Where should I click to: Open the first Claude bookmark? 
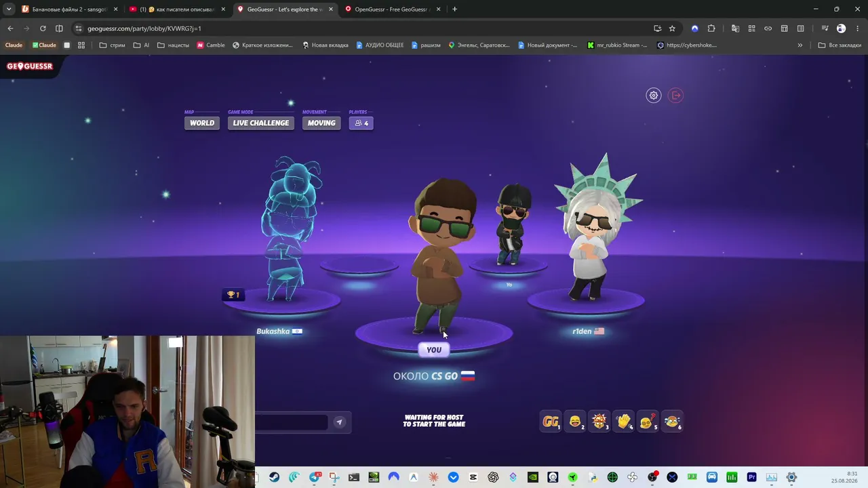(14, 45)
